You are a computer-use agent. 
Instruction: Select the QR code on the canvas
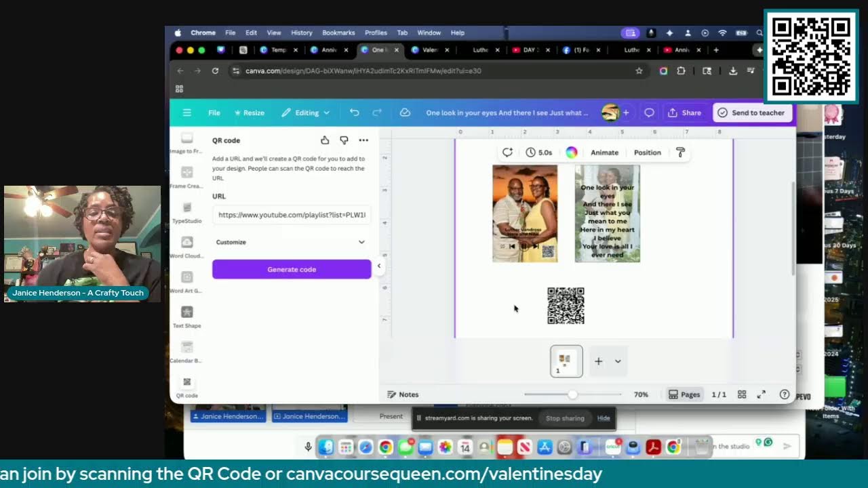click(x=566, y=306)
